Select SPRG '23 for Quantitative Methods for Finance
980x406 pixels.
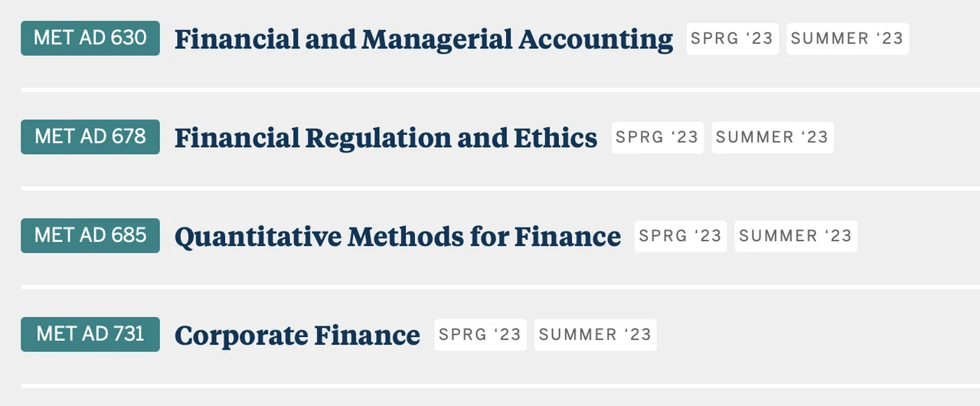[x=681, y=236]
